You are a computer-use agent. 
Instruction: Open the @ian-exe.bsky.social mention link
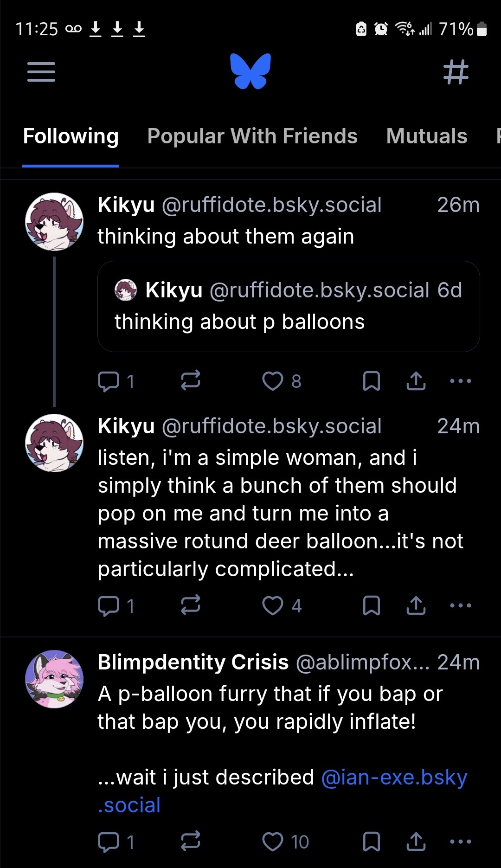click(x=393, y=778)
